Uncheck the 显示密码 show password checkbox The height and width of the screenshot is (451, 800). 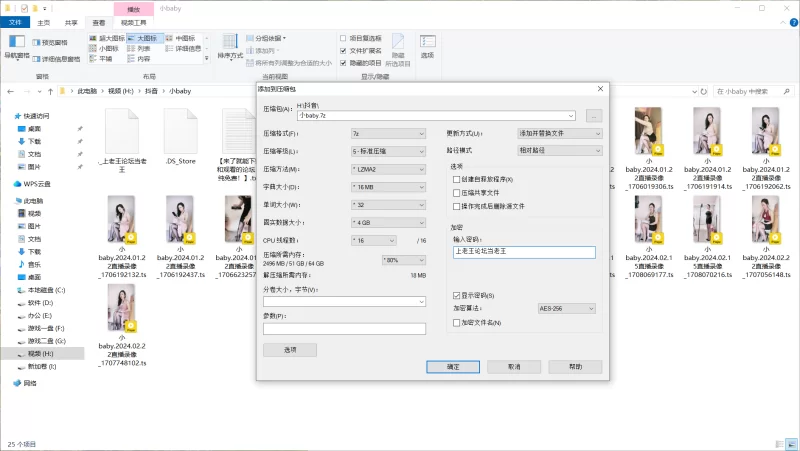point(456,295)
